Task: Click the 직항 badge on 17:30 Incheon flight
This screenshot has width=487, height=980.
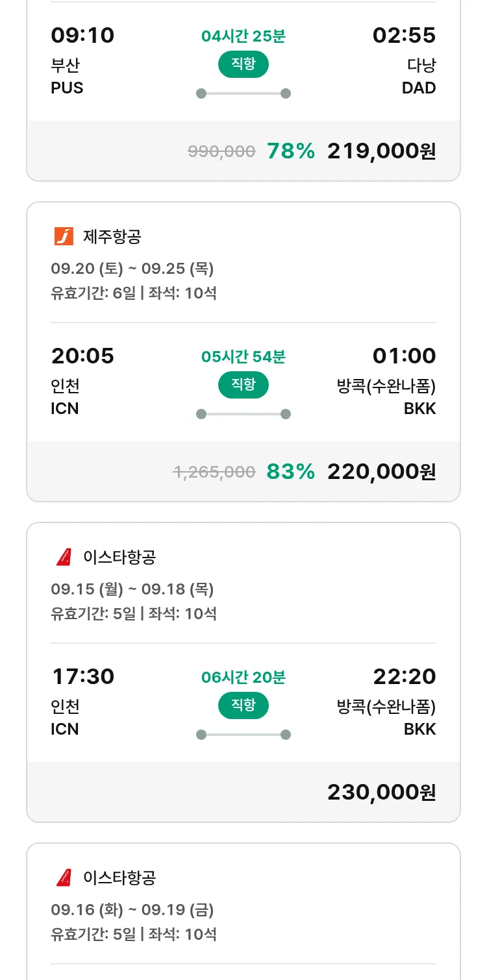Action: (x=243, y=705)
